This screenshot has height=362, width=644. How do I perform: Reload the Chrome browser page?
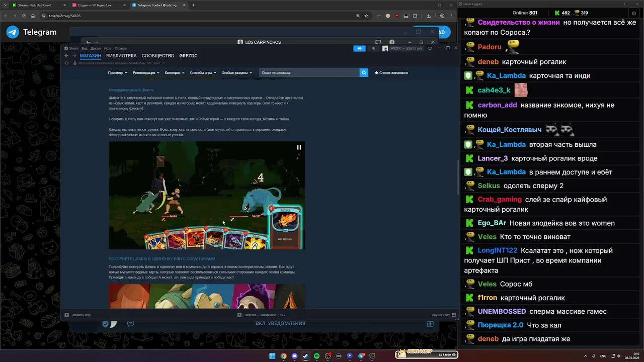[x=23, y=16]
